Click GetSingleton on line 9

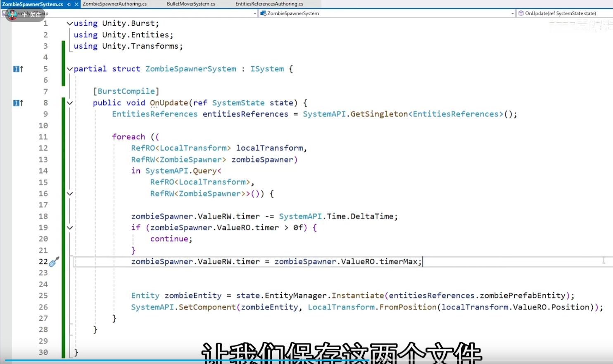point(379,114)
